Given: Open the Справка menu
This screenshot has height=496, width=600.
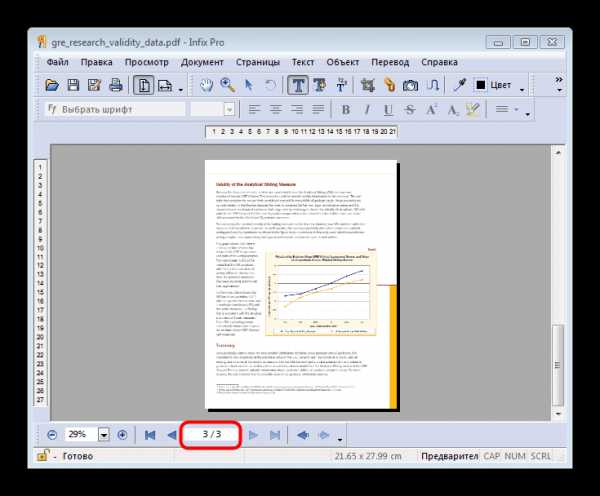Looking at the screenshot, I should point(439,62).
